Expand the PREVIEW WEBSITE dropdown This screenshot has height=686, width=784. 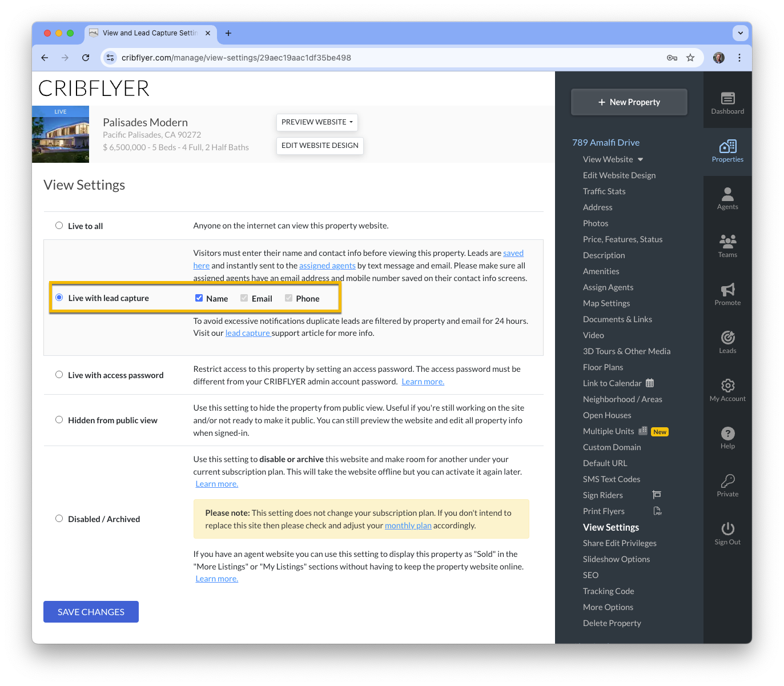pos(317,122)
